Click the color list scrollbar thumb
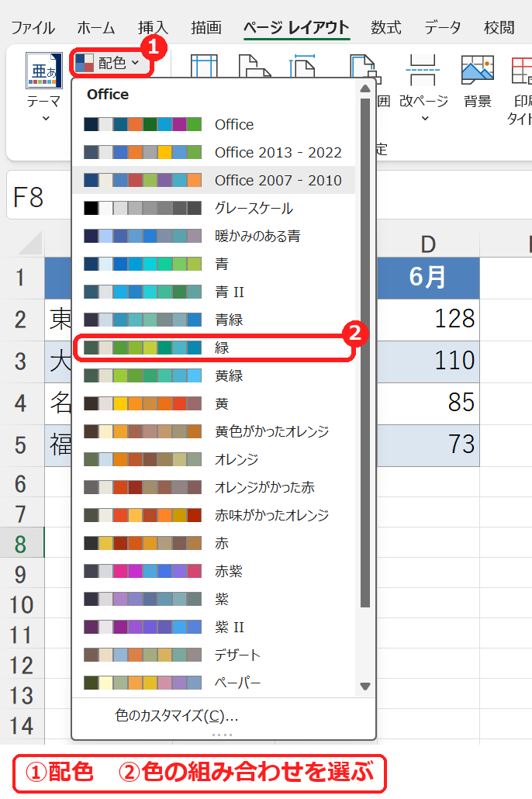 point(364,353)
